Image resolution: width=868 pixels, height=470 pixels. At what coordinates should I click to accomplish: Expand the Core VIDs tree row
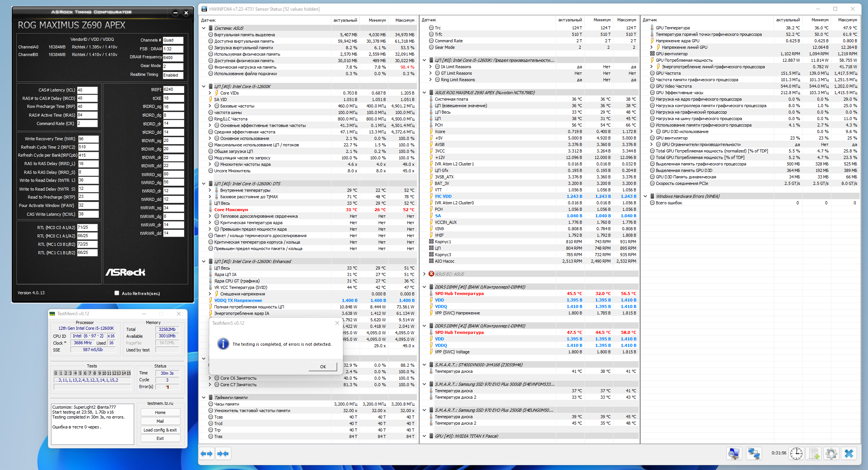(210, 93)
